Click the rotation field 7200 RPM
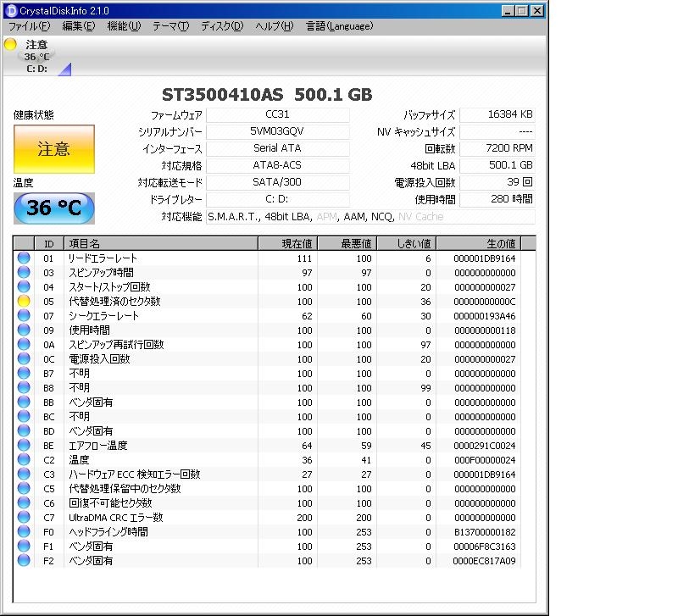This screenshot has height=616, width=678. pyautogui.click(x=497, y=148)
